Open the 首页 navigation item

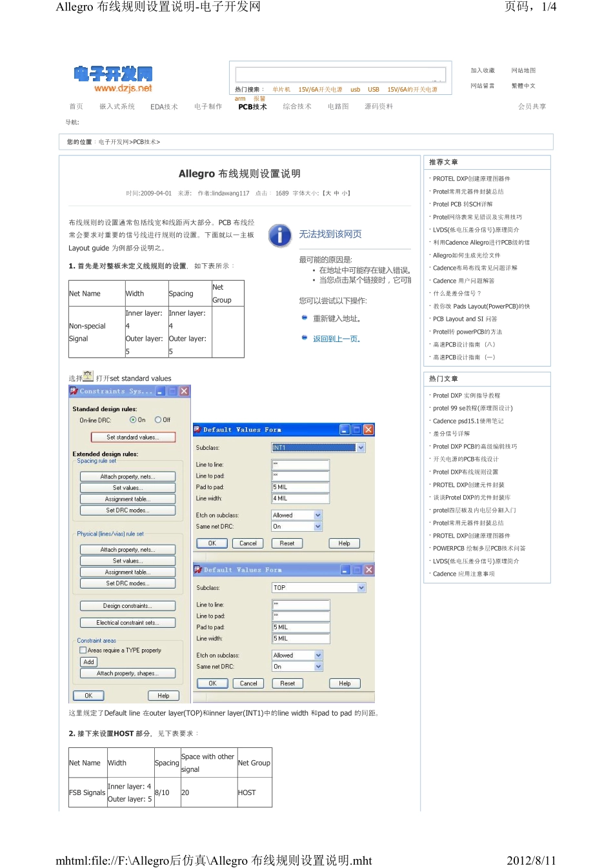click(x=76, y=106)
